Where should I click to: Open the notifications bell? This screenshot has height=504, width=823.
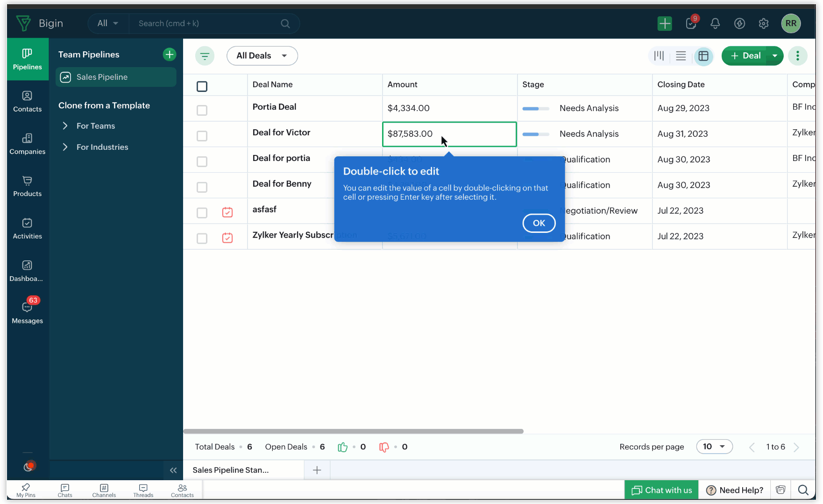(715, 23)
